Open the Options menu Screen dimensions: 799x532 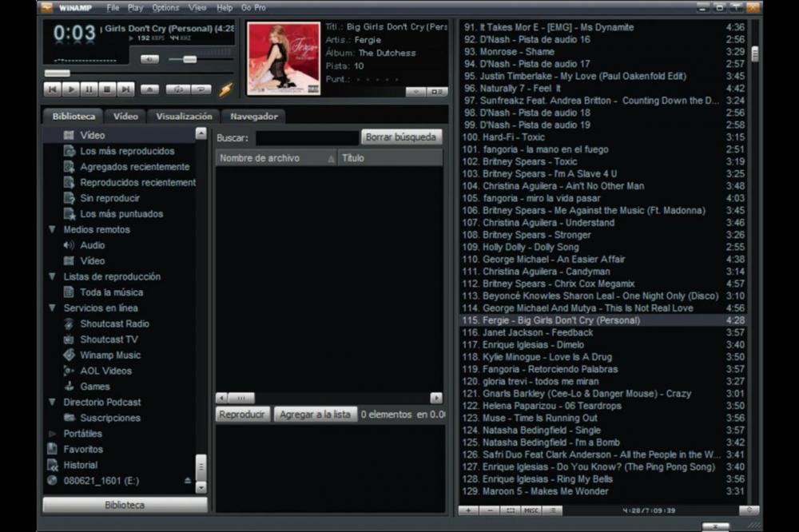tap(165, 8)
